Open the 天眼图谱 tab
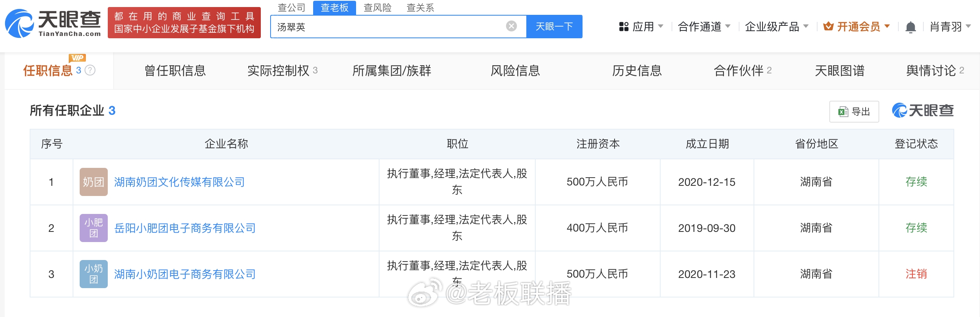 click(x=840, y=71)
